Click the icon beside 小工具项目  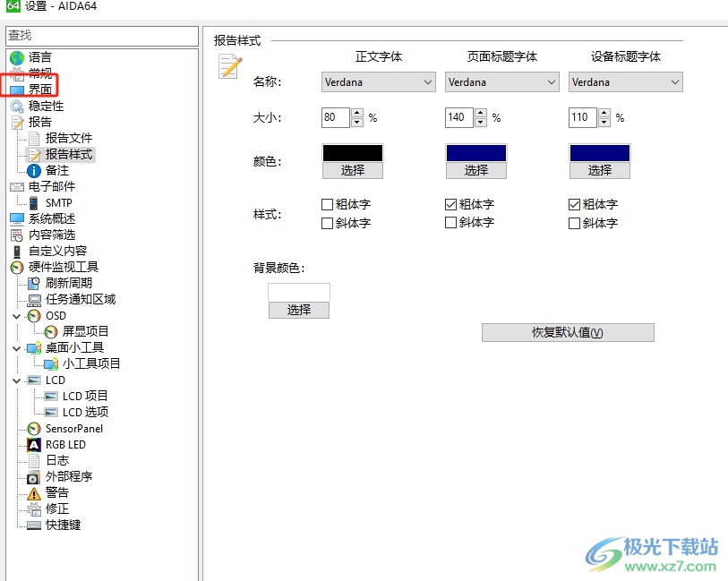pyautogui.click(x=51, y=363)
